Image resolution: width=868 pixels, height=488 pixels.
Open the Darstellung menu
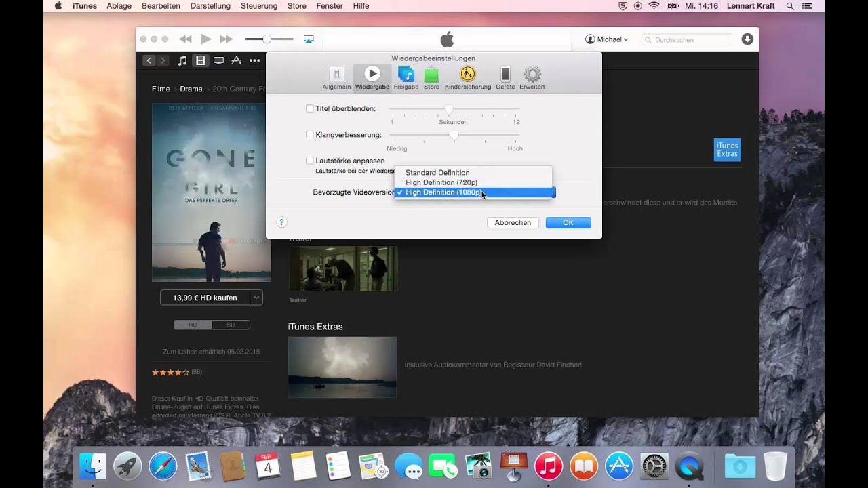pos(210,6)
